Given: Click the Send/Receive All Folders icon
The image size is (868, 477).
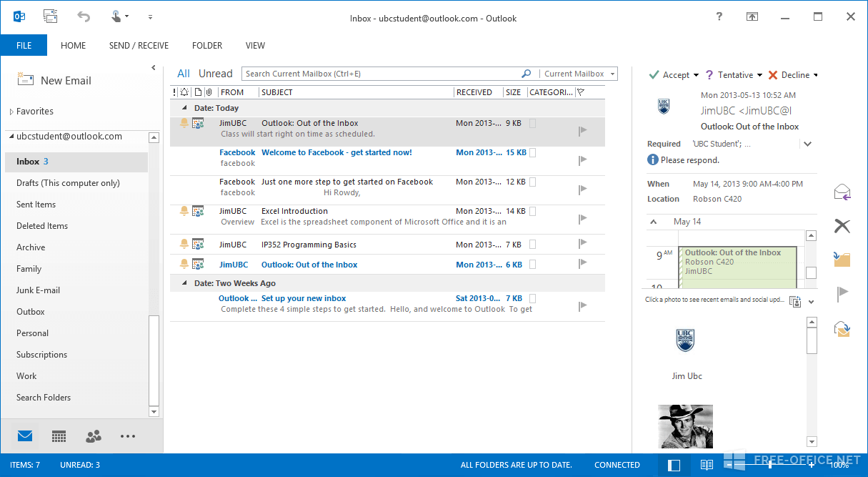Looking at the screenshot, I should [51, 16].
